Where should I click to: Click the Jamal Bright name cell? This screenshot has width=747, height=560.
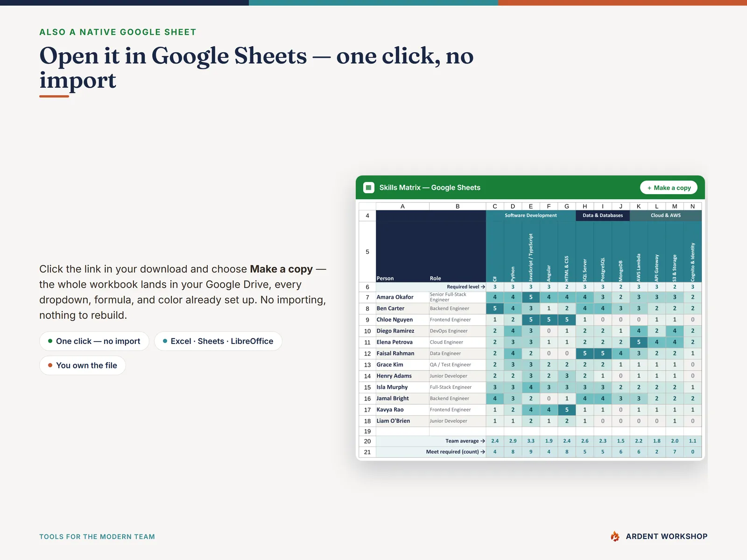(x=402, y=399)
